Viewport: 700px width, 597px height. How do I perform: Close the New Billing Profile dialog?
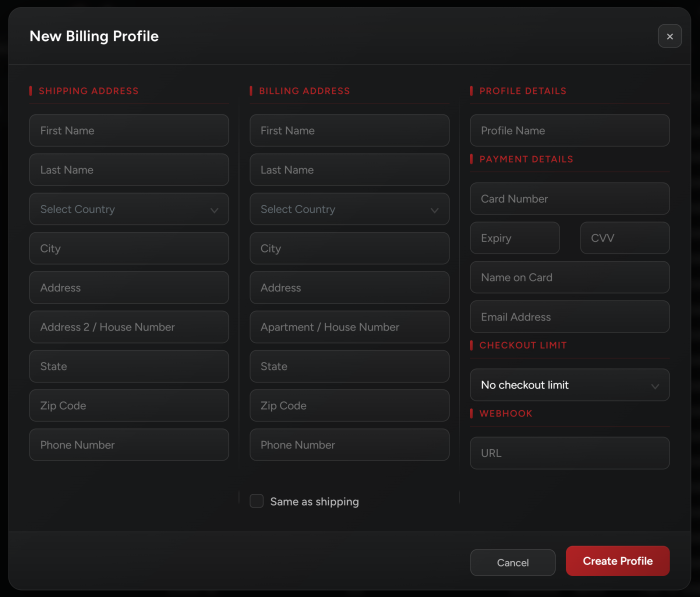[669, 36]
